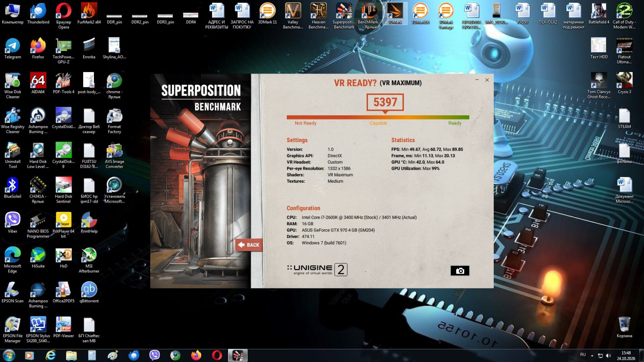The height and width of the screenshot is (362, 644).
Task: Open the Recycle Bin (Корзина)
Action: click(x=624, y=327)
